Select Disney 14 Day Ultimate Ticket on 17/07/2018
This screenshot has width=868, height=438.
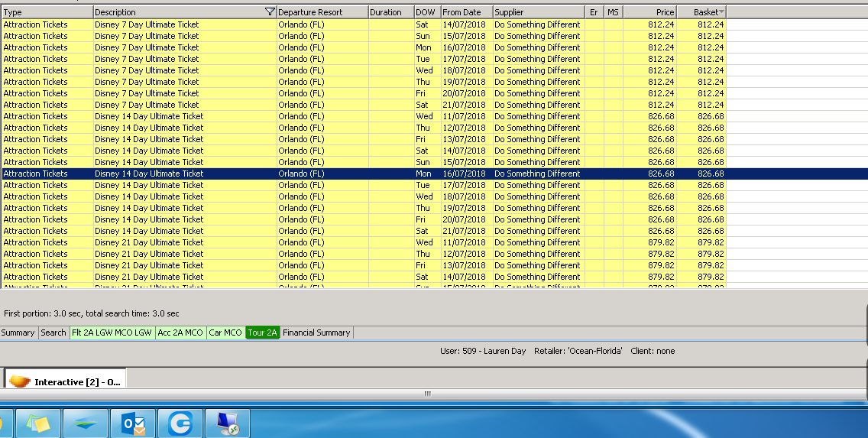364,185
